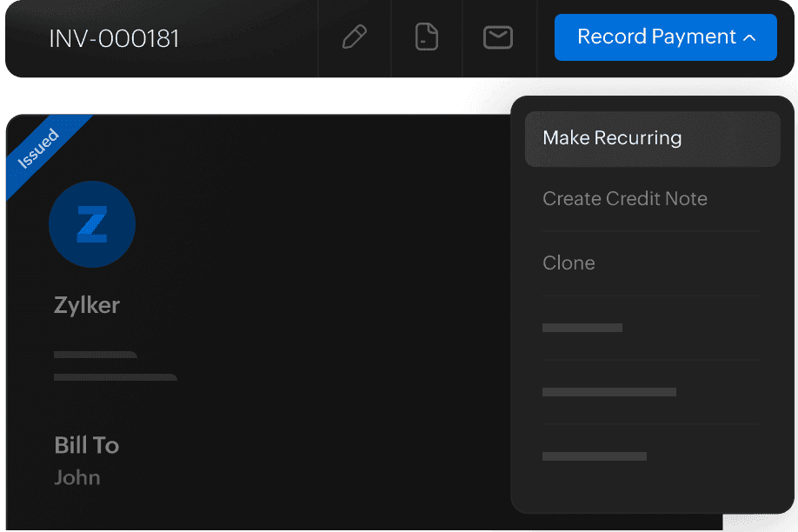Collapse menu using Record Payment chevron

coord(749,37)
